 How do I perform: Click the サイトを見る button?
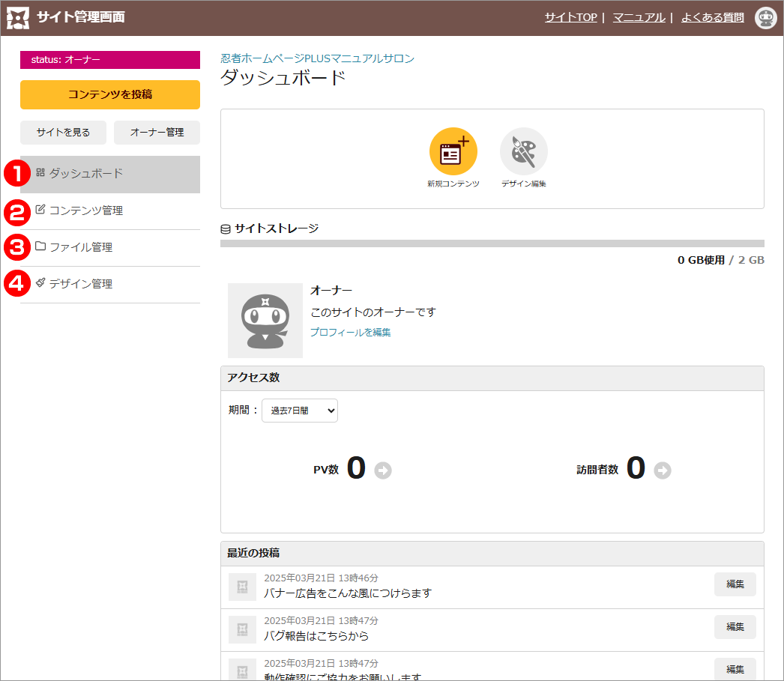[63, 133]
